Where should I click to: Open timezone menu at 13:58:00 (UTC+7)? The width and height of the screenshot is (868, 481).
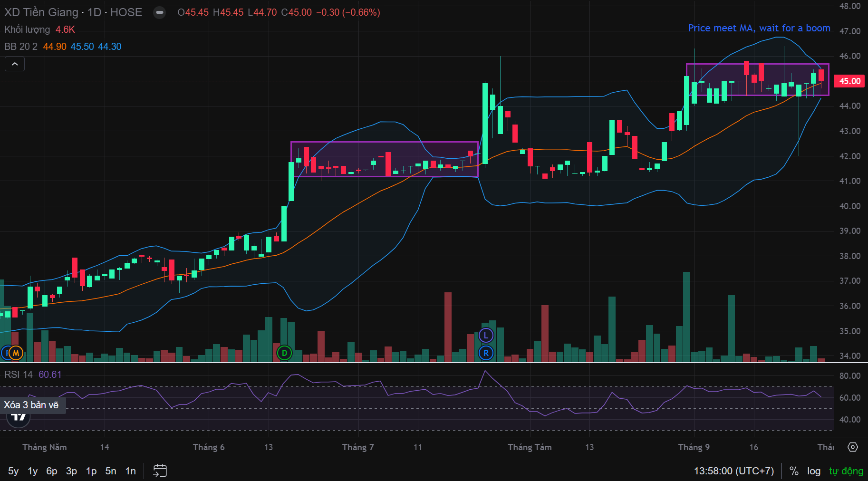pos(734,471)
